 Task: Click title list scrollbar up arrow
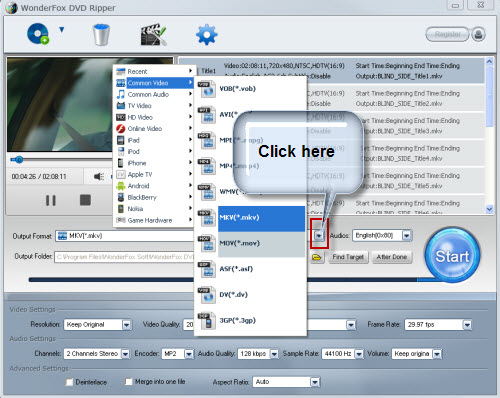[x=489, y=62]
